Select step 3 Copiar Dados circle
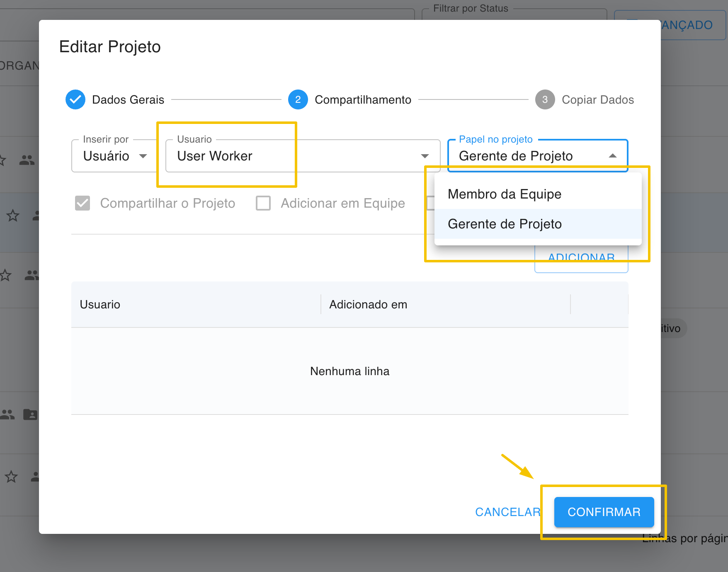728x572 pixels. pyautogui.click(x=545, y=99)
